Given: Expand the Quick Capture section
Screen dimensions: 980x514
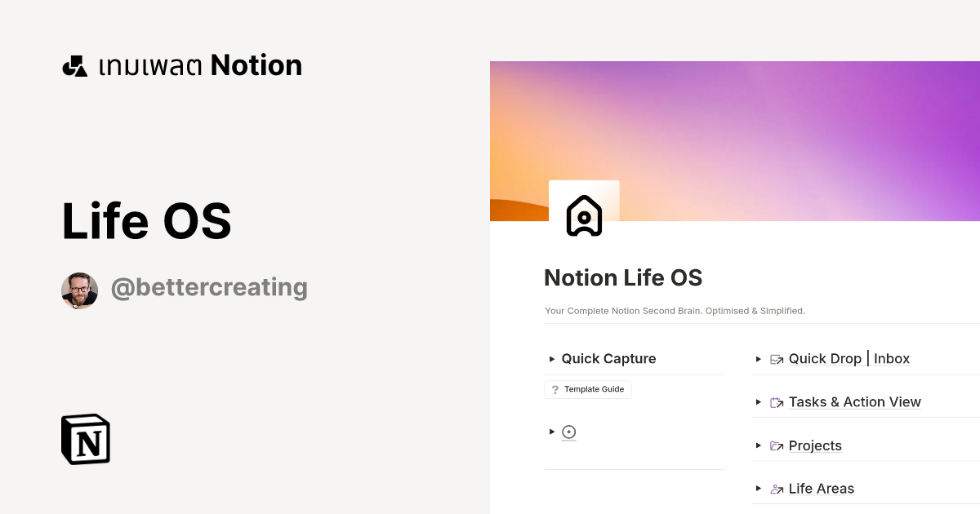Looking at the screenshot, I should (551, 359).
